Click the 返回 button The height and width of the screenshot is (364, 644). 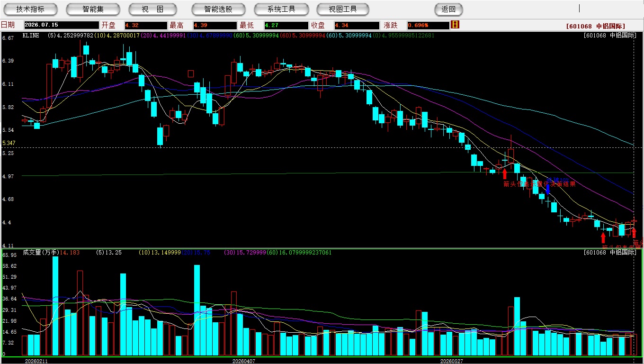coord(448,9)
